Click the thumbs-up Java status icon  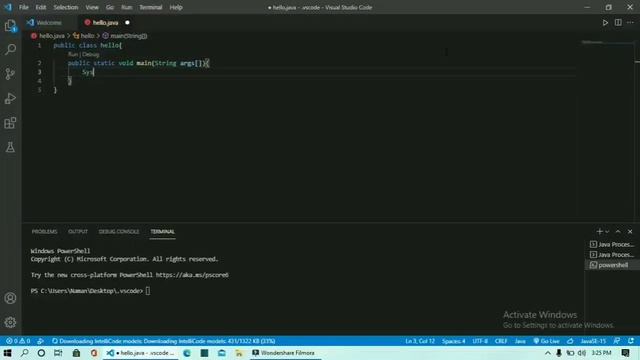[x=571, y=341]
